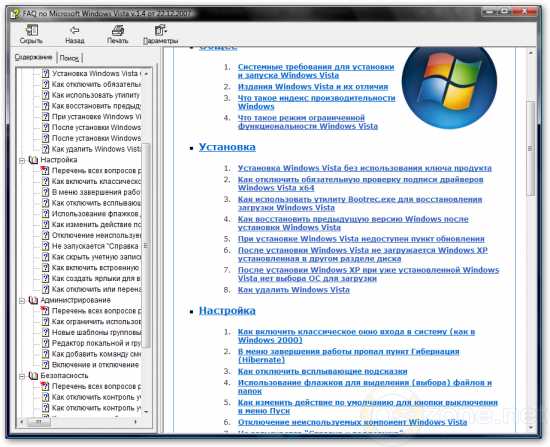The width and height of the screenshot is (550, 447).
Task: Click page icon beside 'Отключение неиспользуе'
Action: 46,235
